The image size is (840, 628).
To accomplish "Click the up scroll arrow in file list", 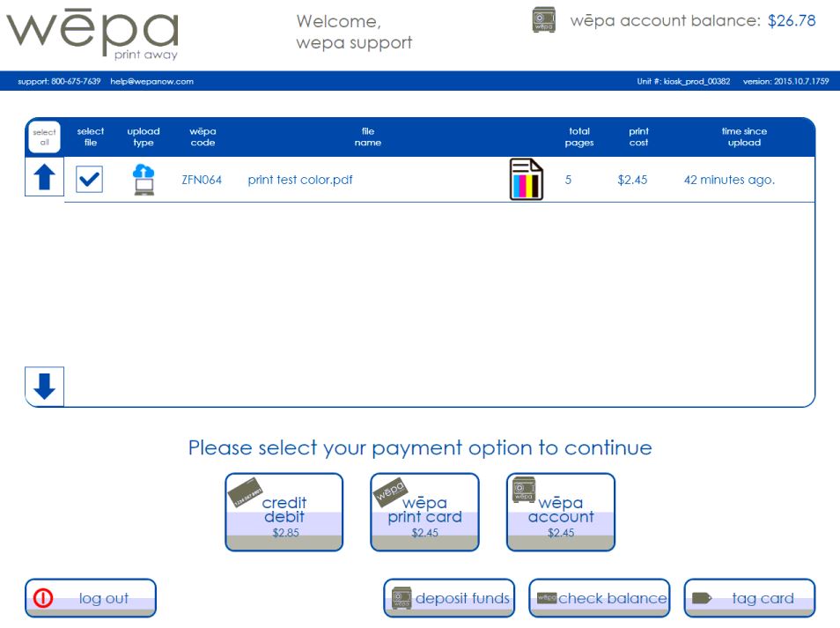I will coord(44,177).
